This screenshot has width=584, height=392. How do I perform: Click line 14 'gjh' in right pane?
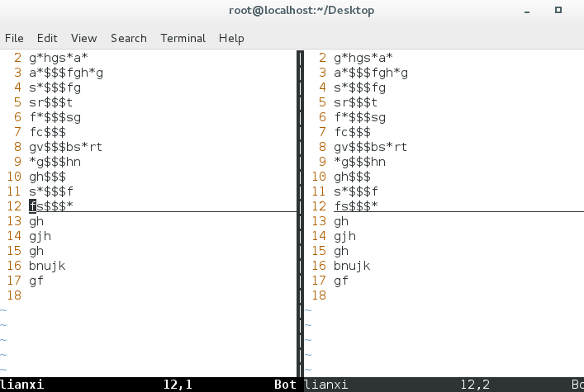(x=344, y=236)
